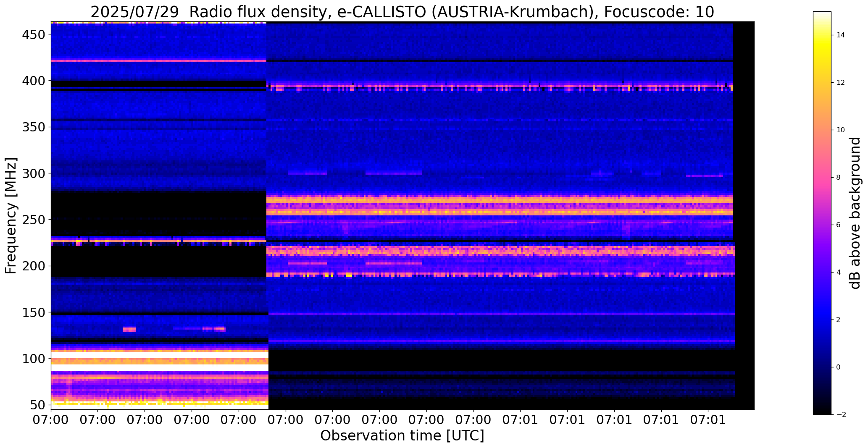Click the colorbar tick label 0

839,367
